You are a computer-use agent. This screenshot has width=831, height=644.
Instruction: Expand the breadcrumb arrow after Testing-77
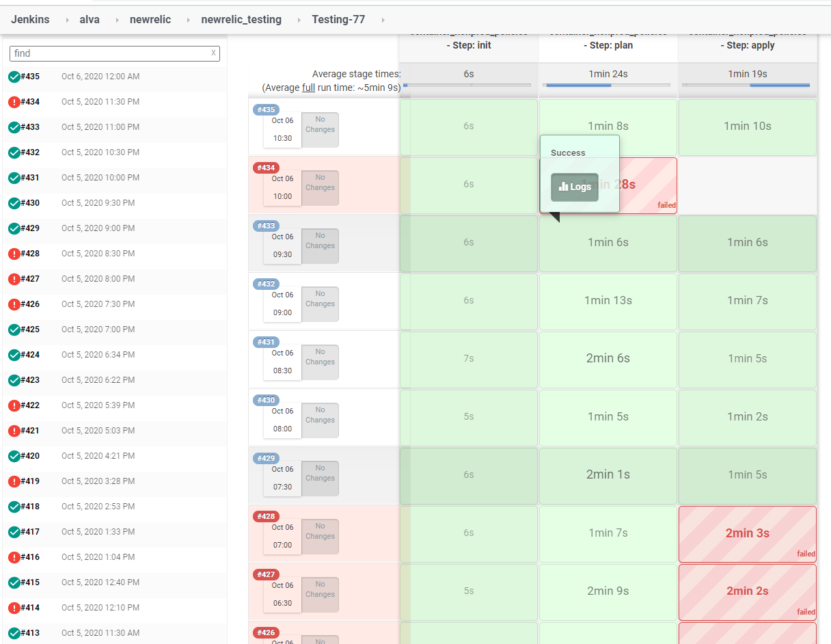[383, 20]
